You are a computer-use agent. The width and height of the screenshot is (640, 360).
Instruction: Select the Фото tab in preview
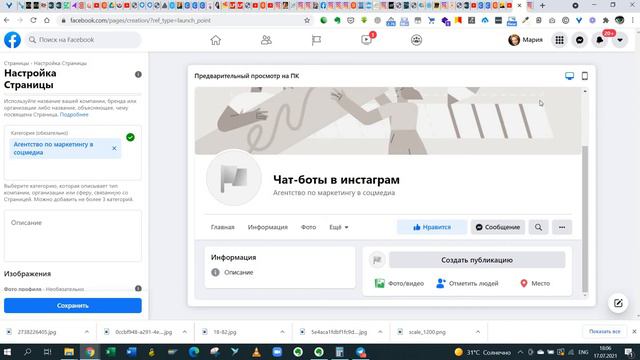click(x=309, y=227)
